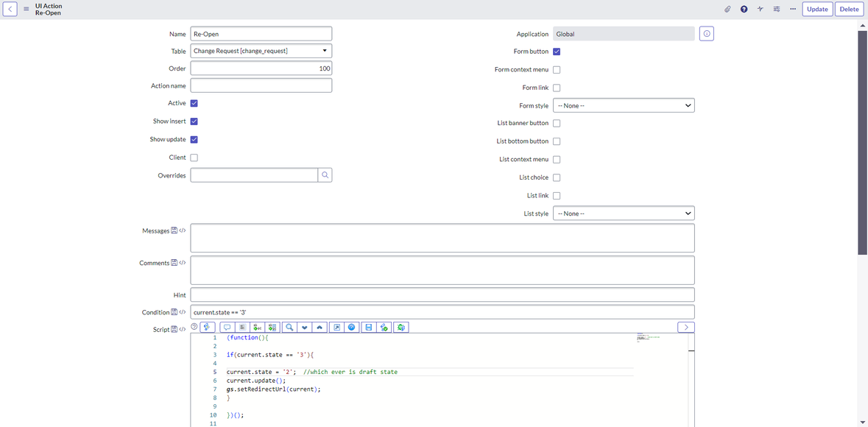Click the save icon next to Condition
Screen dimensions: 868x427
click(x=174, y=312)
